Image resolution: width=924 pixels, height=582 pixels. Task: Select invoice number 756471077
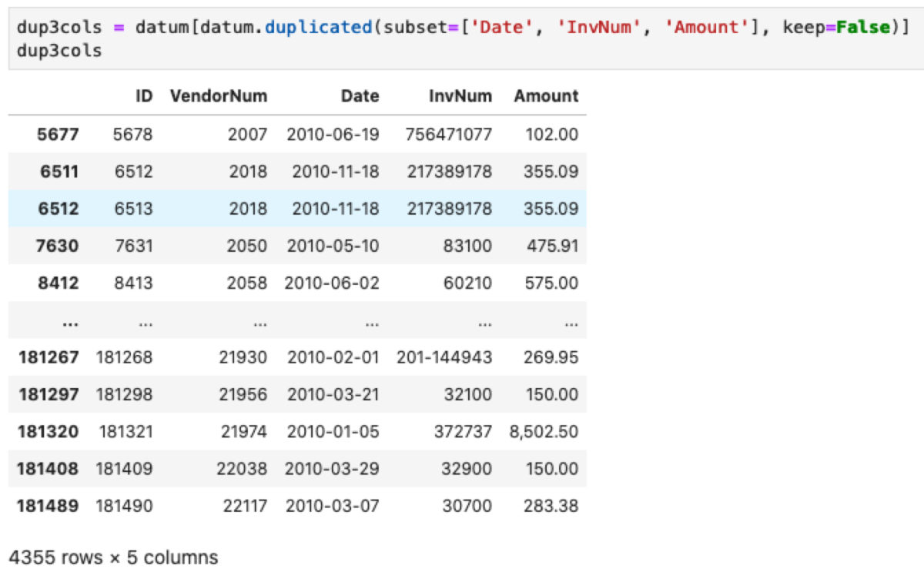pyautogui.click(x=448, y=135)
